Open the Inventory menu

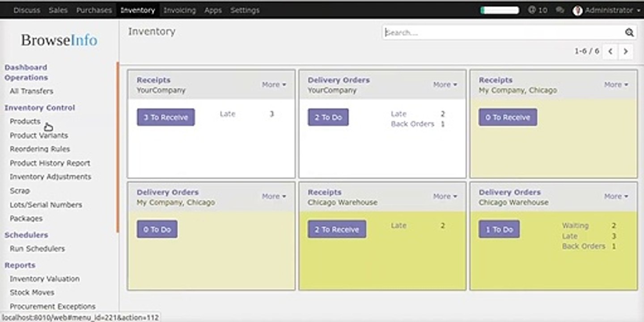pyautogui.click(x=138, y=10)
